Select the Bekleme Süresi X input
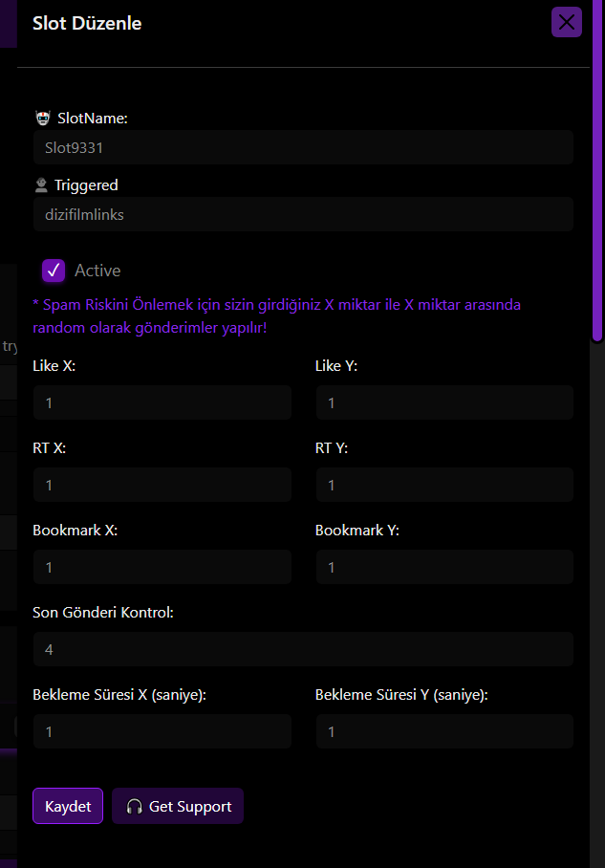605x868 pixels. [162, 731]
